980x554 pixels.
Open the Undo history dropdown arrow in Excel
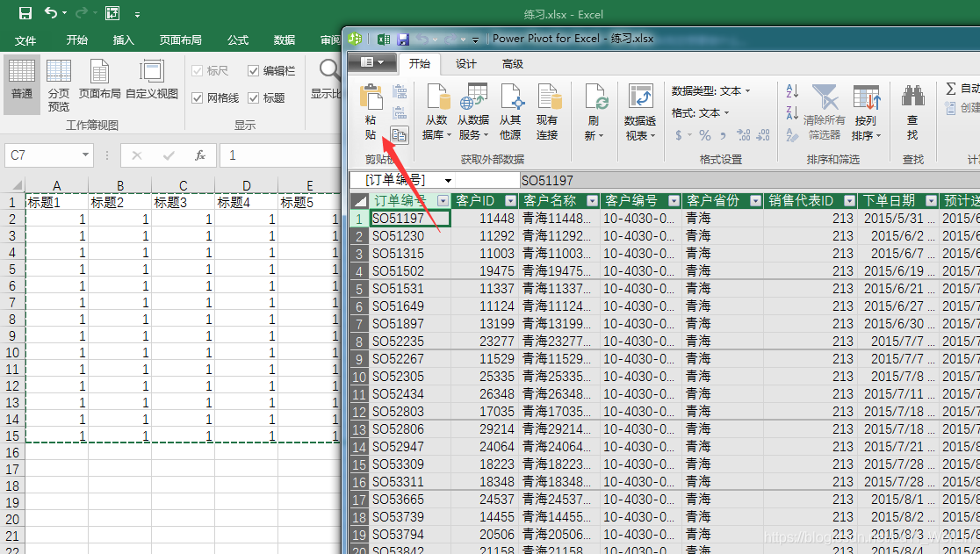pyautogui.click(x=66, y=14)
